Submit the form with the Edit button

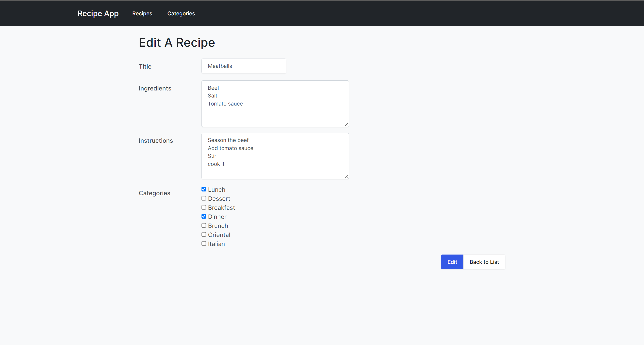(452, 262)
